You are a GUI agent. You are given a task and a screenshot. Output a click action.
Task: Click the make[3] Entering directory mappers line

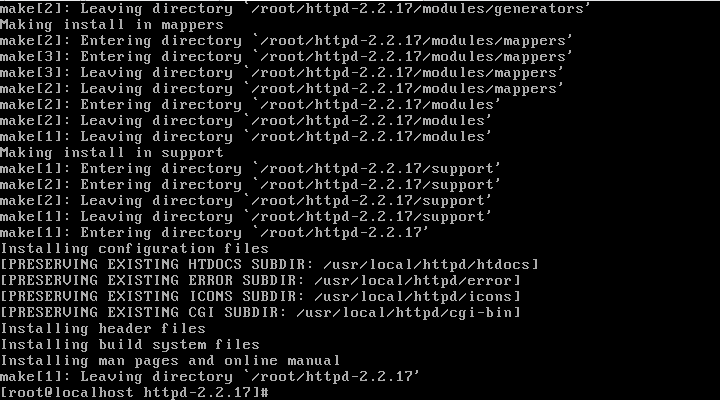[287, 57]
